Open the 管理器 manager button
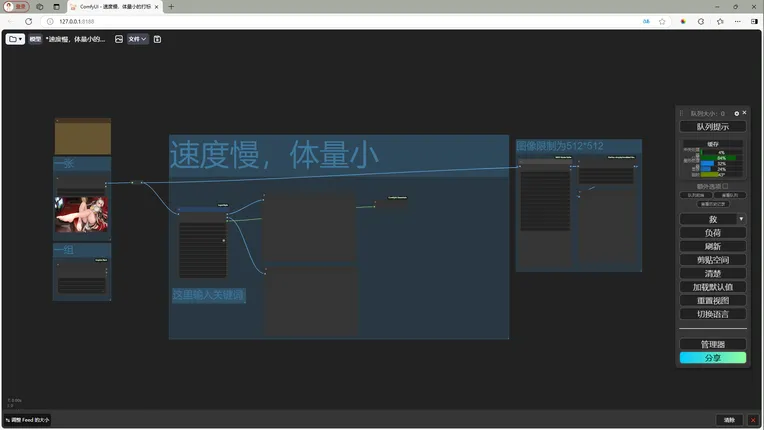Screen dimensions: 764x430 (x=712, y=344)
